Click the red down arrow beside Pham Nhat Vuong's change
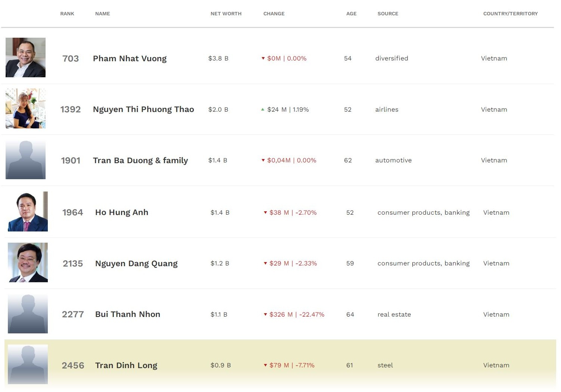 click(x=264, y=59)
